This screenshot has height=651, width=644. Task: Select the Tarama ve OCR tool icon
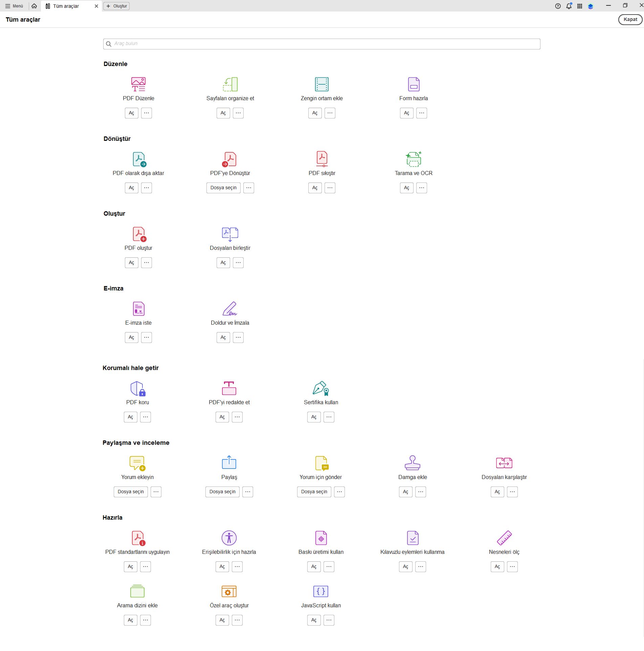(x=413, y=159)
